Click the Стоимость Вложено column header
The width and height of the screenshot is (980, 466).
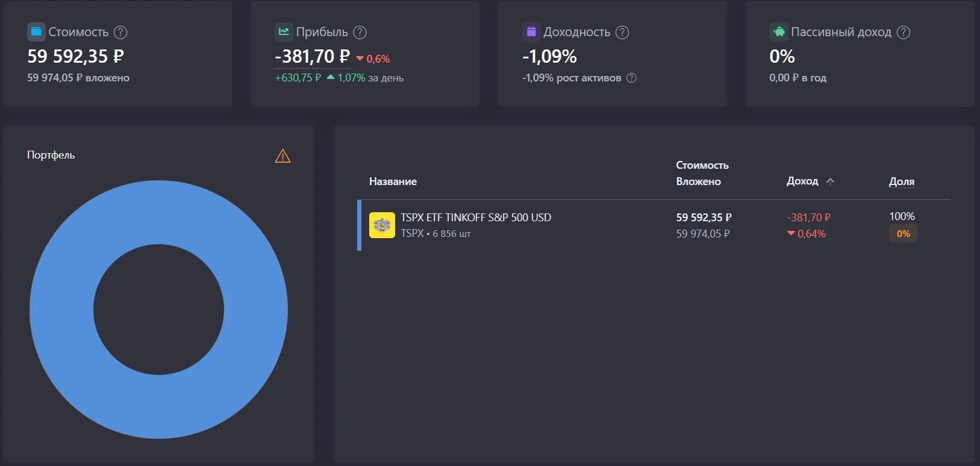click(702, 173)
